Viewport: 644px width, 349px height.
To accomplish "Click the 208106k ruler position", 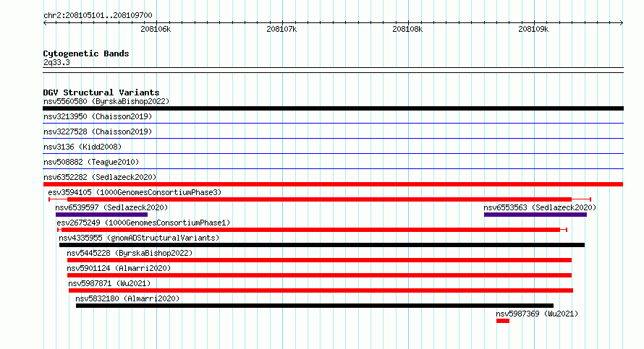I will [x=156, y=29].
